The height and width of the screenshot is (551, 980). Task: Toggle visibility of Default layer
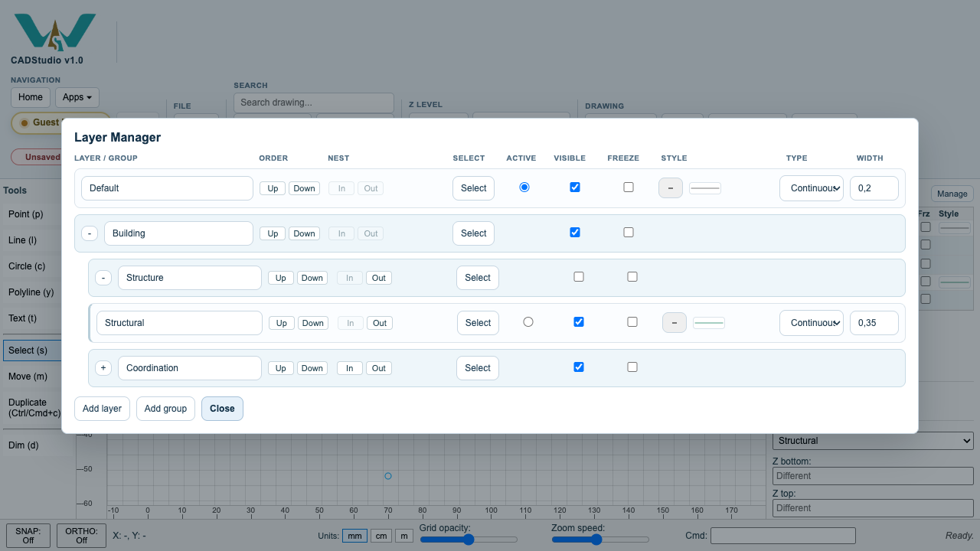point(575,187)
